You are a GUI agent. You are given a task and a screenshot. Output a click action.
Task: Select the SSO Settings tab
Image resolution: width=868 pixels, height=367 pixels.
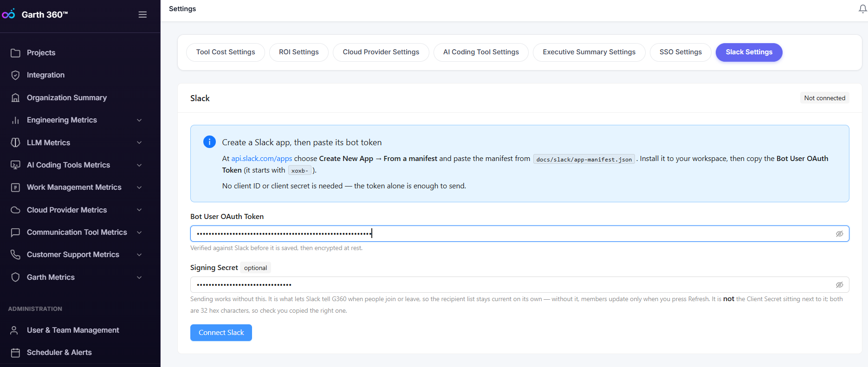[x=680, y=52]
